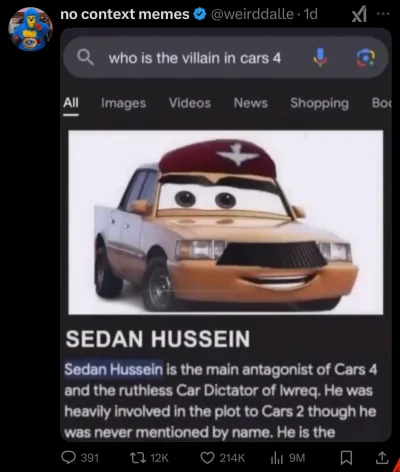Click the @weirddalle handle link
Viewport: 400px width, 472px height.
(x=252, y=14)
